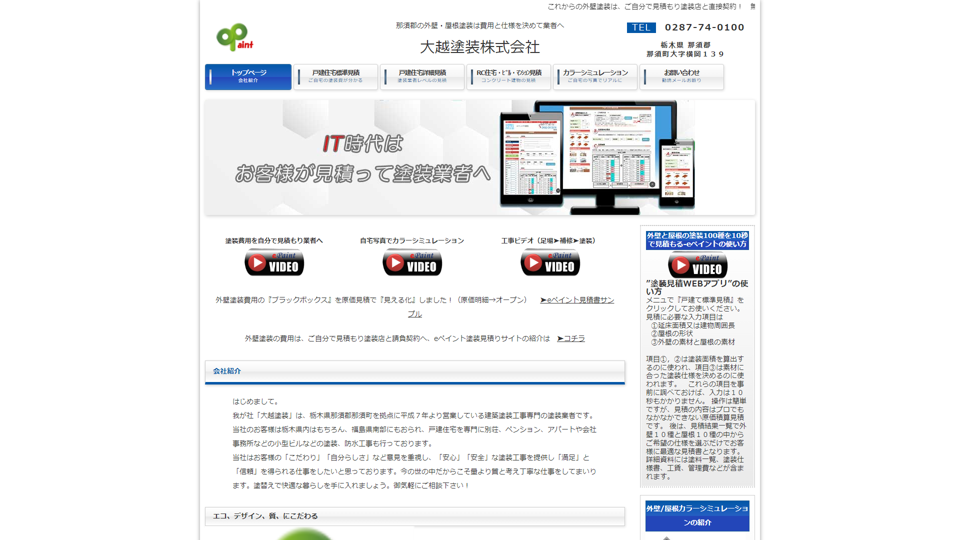Screen dimensions: 960x540
Task: Click the green Paint logo
Action: [234, 38]
